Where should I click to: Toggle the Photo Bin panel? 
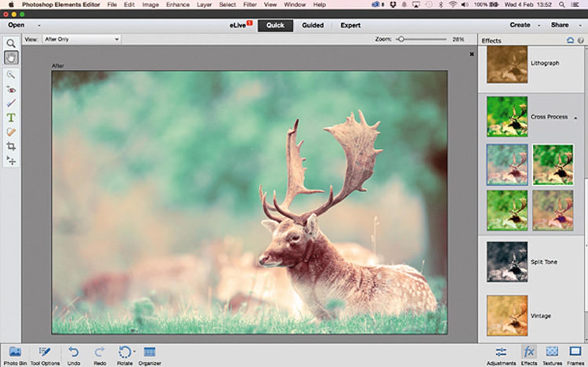[15, 356]
